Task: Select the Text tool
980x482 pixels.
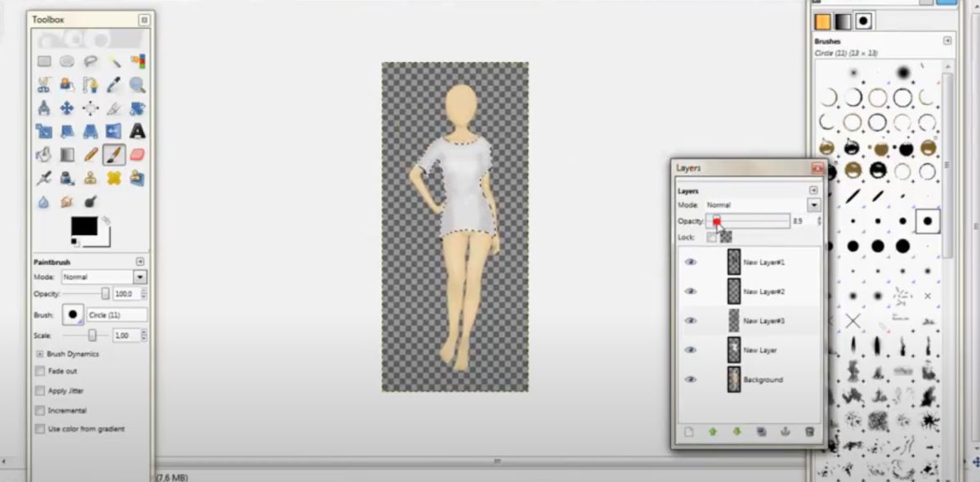Action: pos(137,131)
